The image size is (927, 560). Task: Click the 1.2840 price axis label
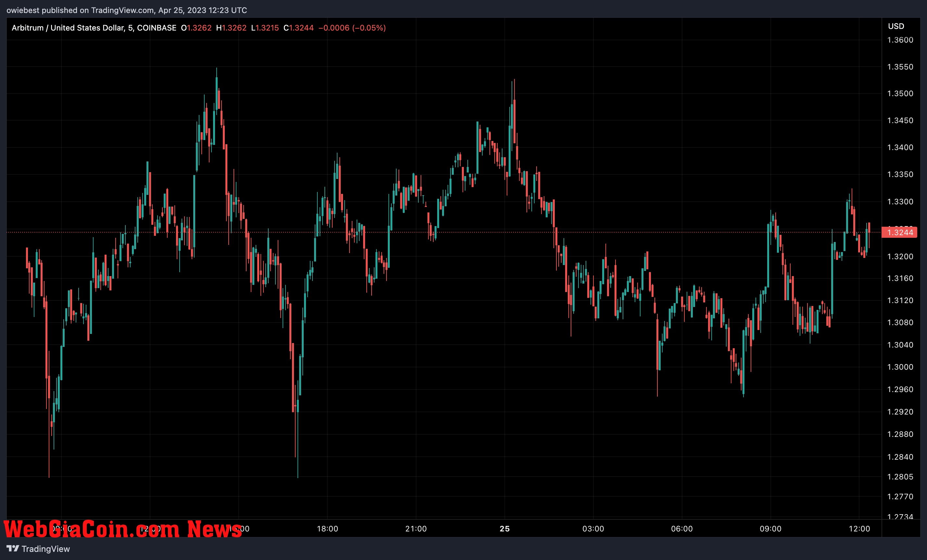[x=900, y=457]
